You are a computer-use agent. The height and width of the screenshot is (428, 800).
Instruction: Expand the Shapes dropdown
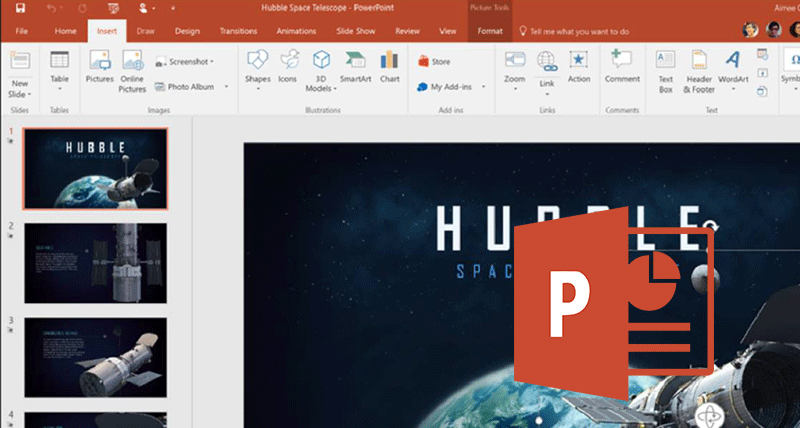click(x=257, y=88)
